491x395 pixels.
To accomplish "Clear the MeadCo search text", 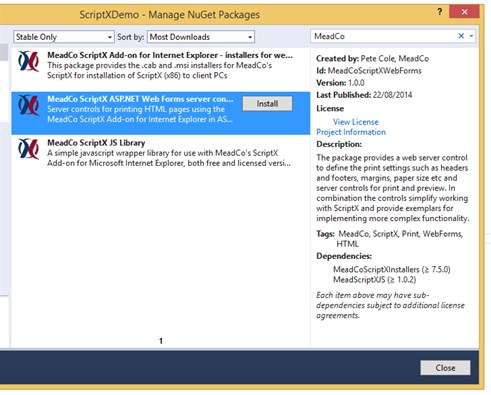I will [461, 36].
